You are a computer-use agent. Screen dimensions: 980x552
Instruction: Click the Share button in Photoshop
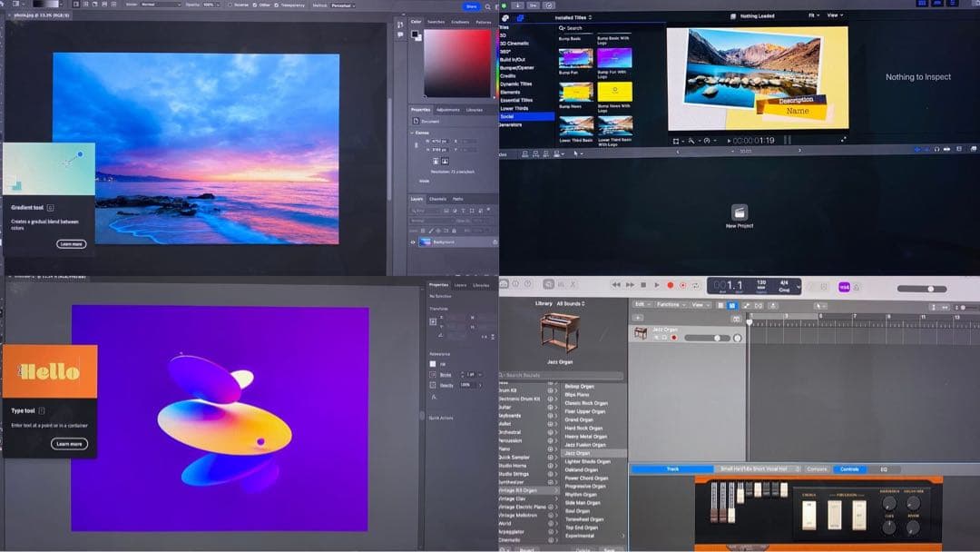click(x=471, y=6)
